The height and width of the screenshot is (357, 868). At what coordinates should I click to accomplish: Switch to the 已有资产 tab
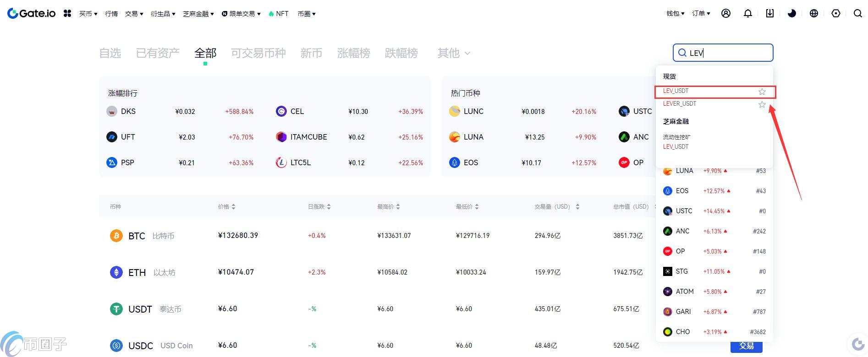coord(158,53)
